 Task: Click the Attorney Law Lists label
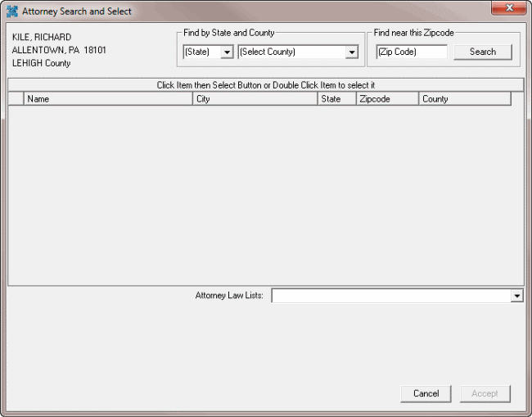[x=229, y=296]
